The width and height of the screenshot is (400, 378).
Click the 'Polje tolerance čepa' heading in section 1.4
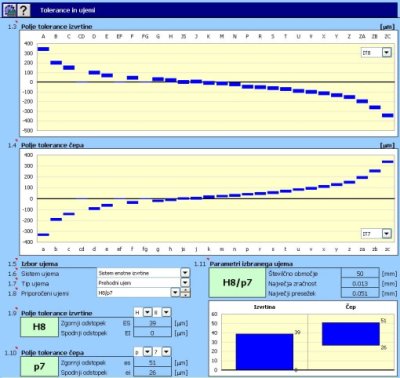pyautogui.click(x=52, y=145)
